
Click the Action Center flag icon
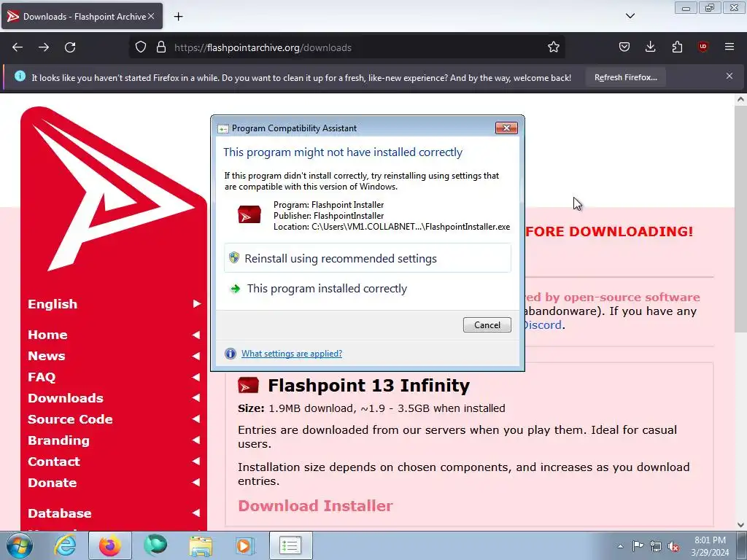click(638, 546)
